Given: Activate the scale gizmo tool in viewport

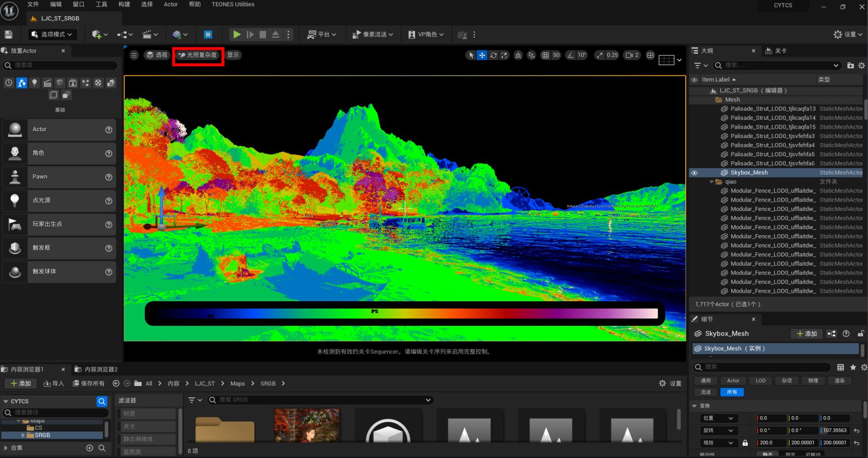Looking at the screenshot, I should 504,55.
